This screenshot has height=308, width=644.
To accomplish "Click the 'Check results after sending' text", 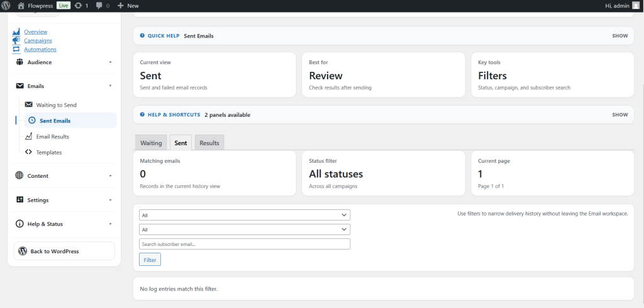I will pyautogui.click(x=340, y=87).
